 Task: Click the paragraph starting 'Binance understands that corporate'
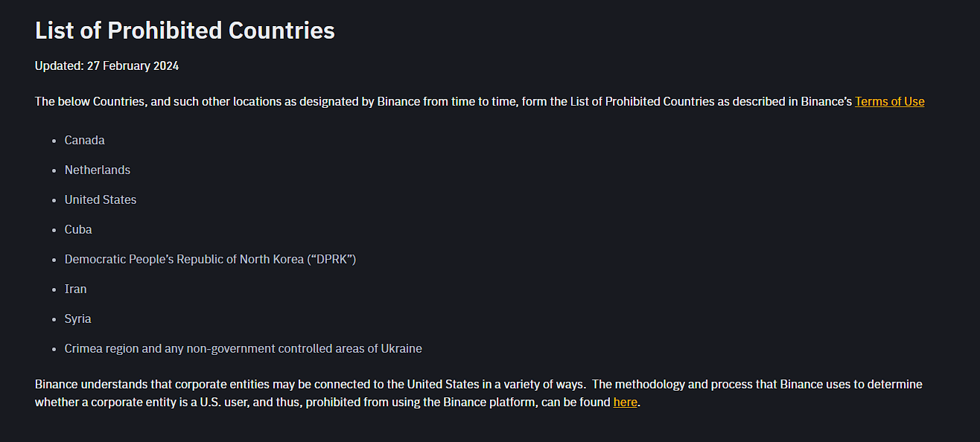(x=479, y=393)
